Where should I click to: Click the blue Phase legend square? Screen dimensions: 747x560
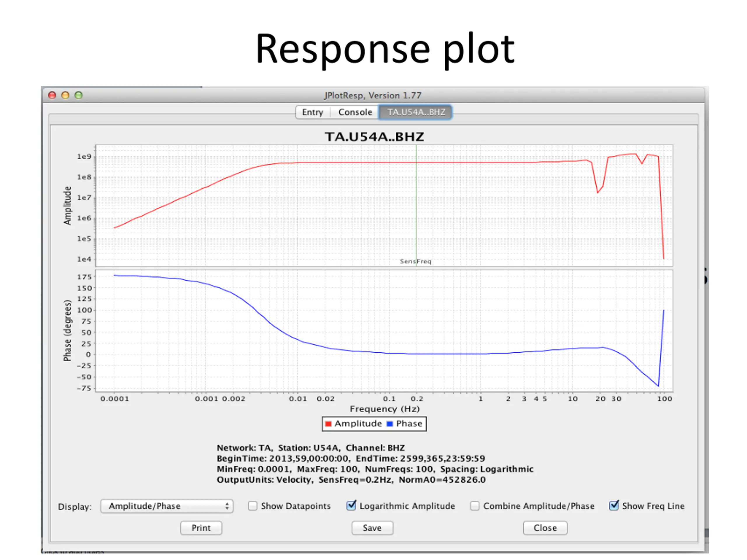[x=390, y=424]
